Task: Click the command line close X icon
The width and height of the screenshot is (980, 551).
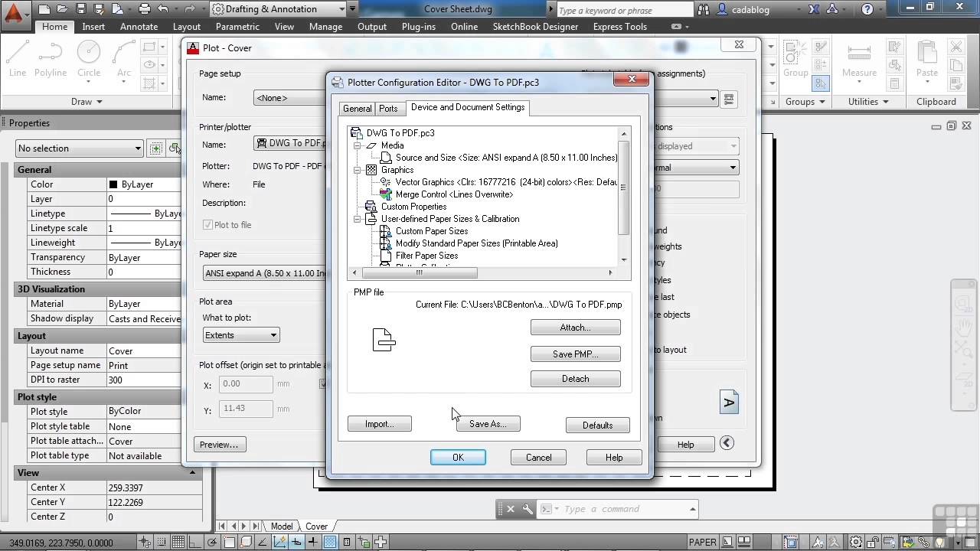Action: click(x=511, y=509)
